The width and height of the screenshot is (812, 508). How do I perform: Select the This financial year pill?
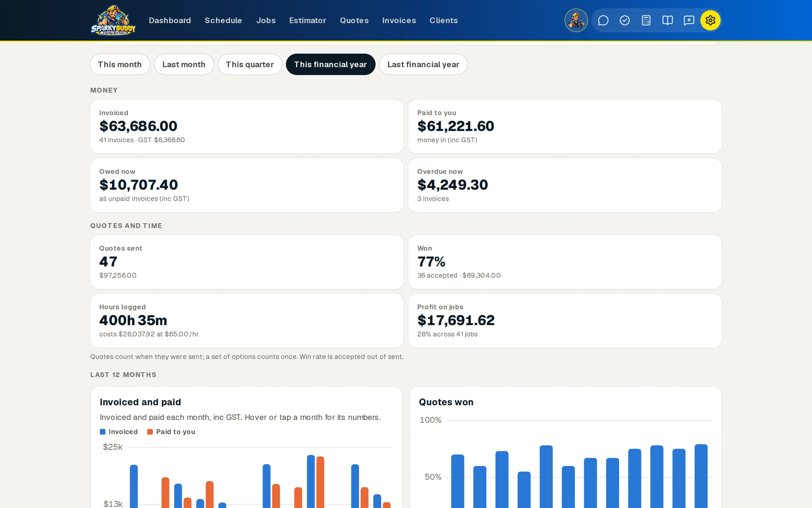click(331, 64)
